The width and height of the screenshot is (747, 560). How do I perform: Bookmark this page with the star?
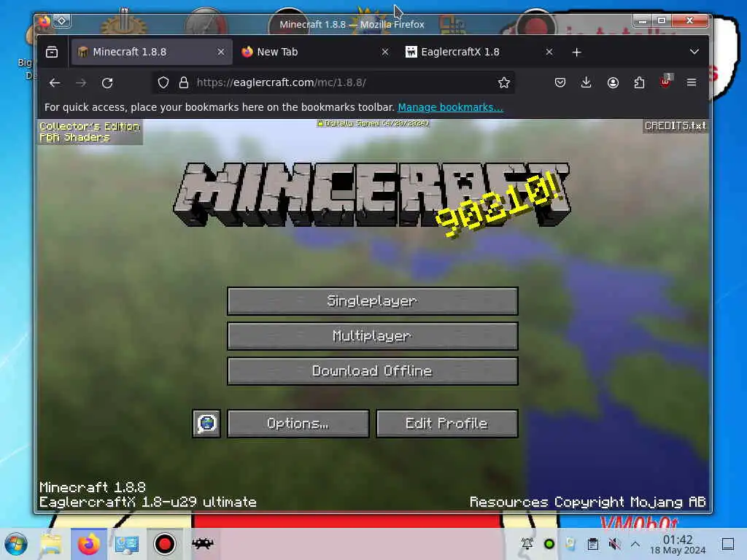[x=503, y=83]
